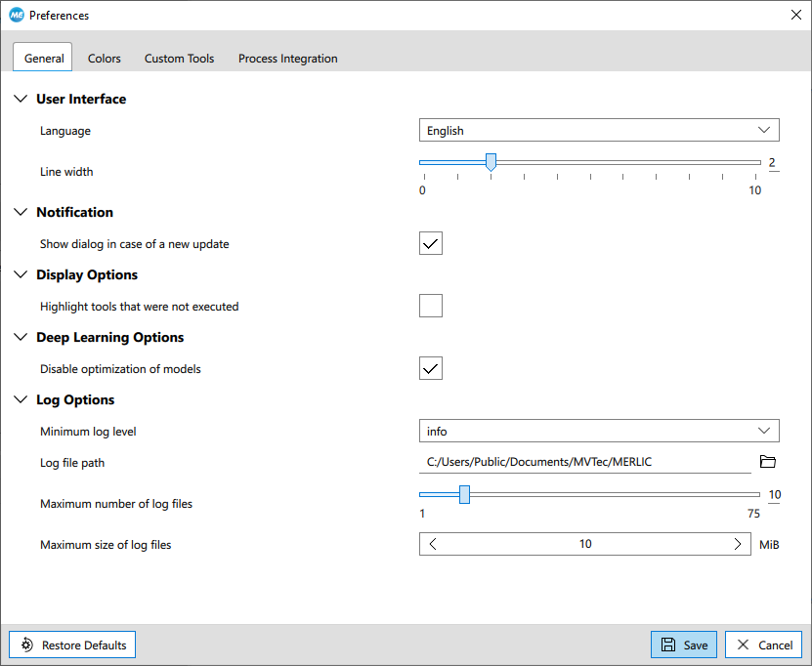Collapse the User Interface section
812x666 pixels.
tap(21, 99)
